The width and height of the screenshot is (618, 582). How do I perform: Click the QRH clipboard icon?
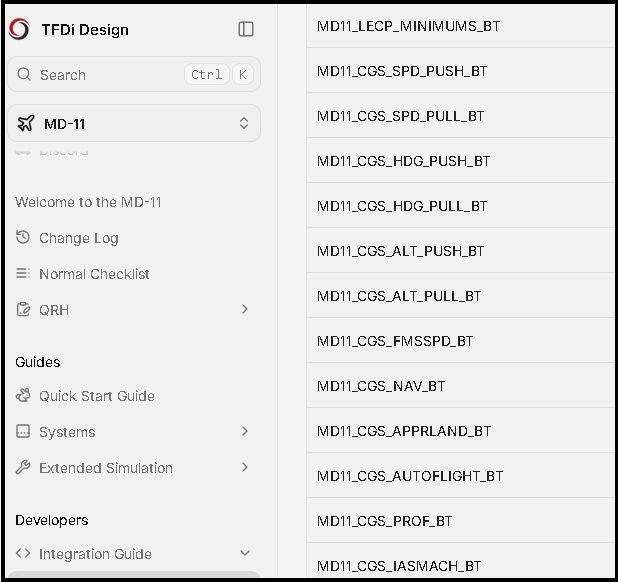(23, 309)
